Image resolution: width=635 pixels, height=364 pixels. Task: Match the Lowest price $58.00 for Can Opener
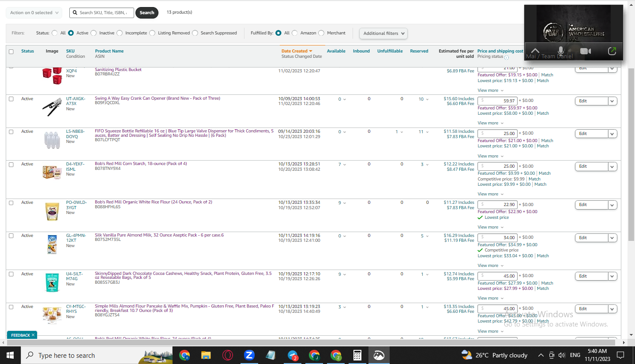[x=543, y=113]
